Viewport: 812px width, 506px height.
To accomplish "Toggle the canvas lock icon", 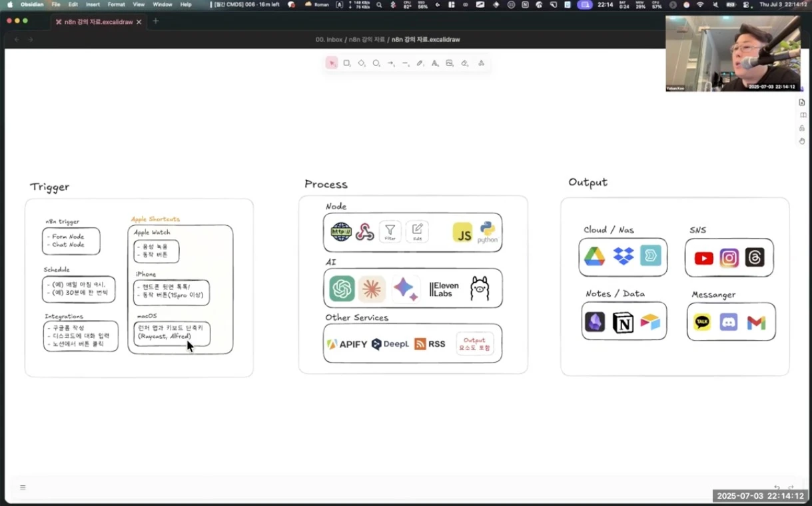I will point(802,128).
